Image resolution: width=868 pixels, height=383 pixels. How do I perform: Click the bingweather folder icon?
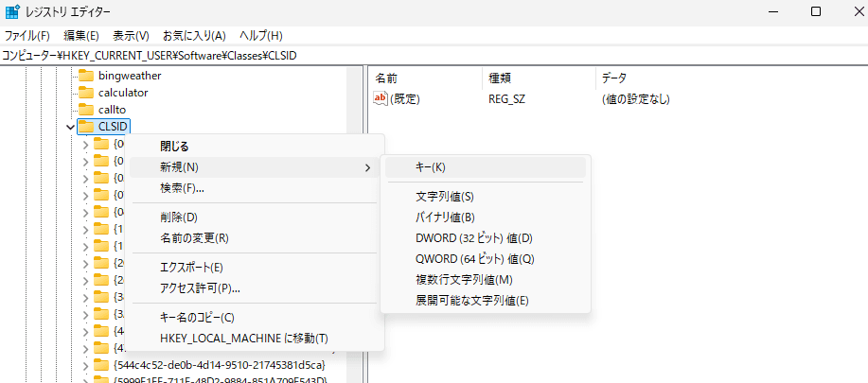coord(86,76)
